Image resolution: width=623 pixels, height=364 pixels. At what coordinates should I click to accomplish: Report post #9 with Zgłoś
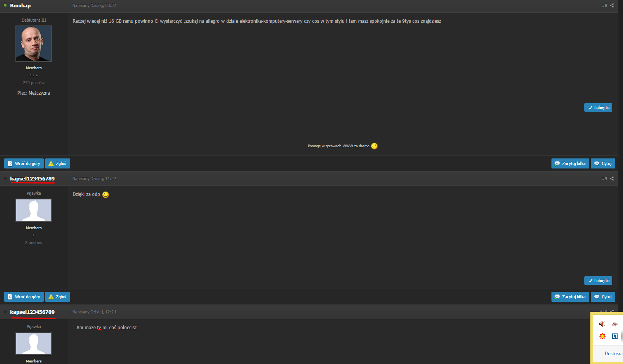pos(58,297)
